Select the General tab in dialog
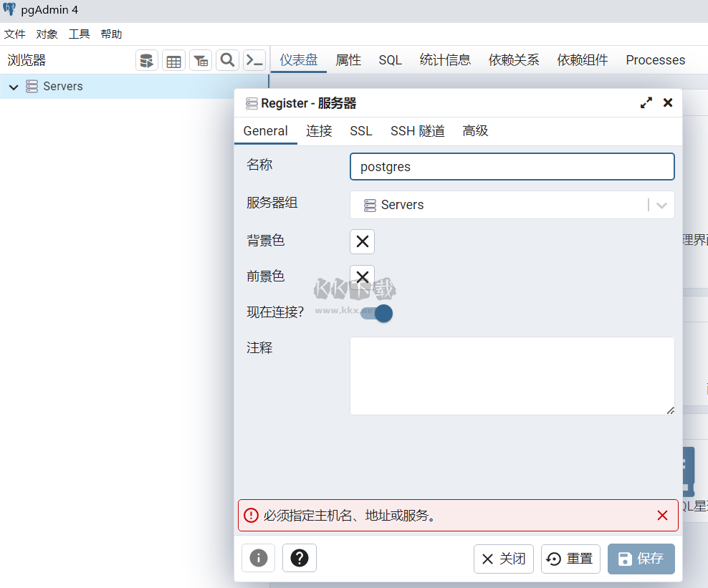 pyautogui.click(x=265, y=131)
